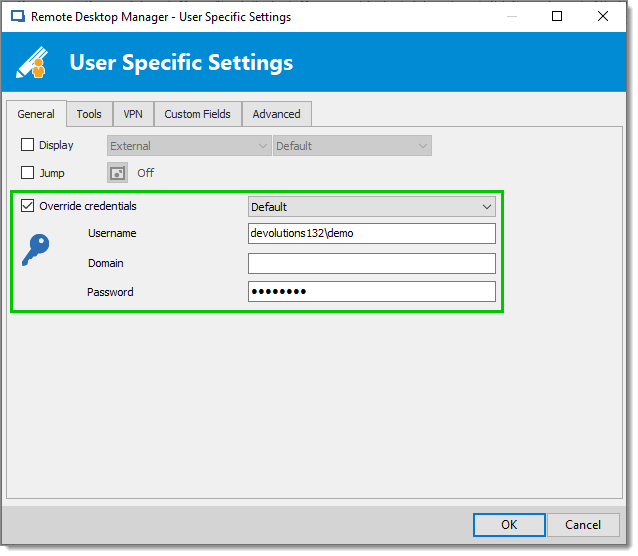
Task: Enable the Jump checkbox
Action: 27,173
